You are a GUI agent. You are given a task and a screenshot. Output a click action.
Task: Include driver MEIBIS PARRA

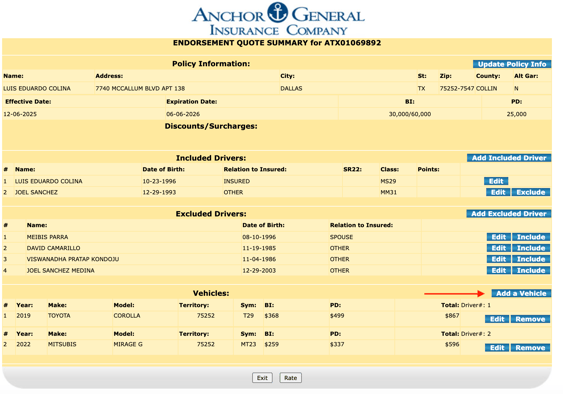tap(531, 237)
